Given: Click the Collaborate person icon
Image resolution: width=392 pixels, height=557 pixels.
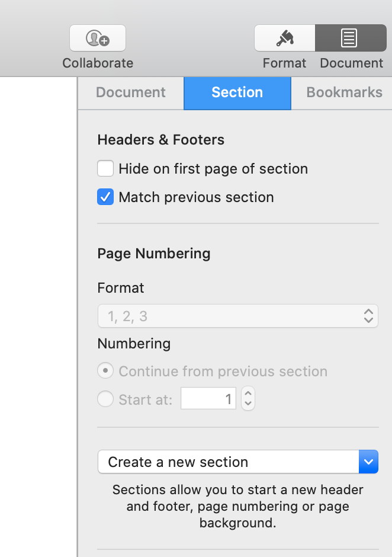Looking at the screenshot, I should point(98,38).
